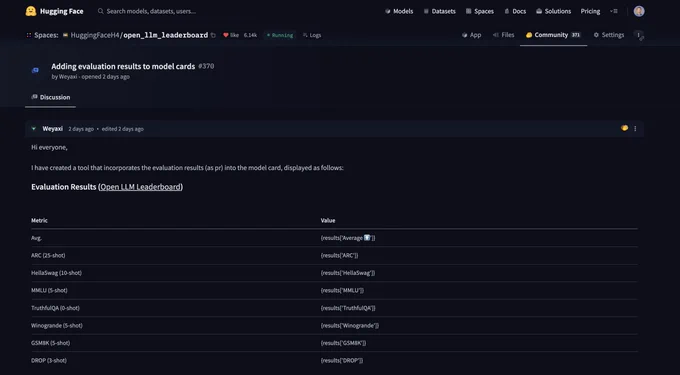Select the 'Winogrande (5-shot)' cell
Viewport: 680px width, 375px height.
pos(56,325)
